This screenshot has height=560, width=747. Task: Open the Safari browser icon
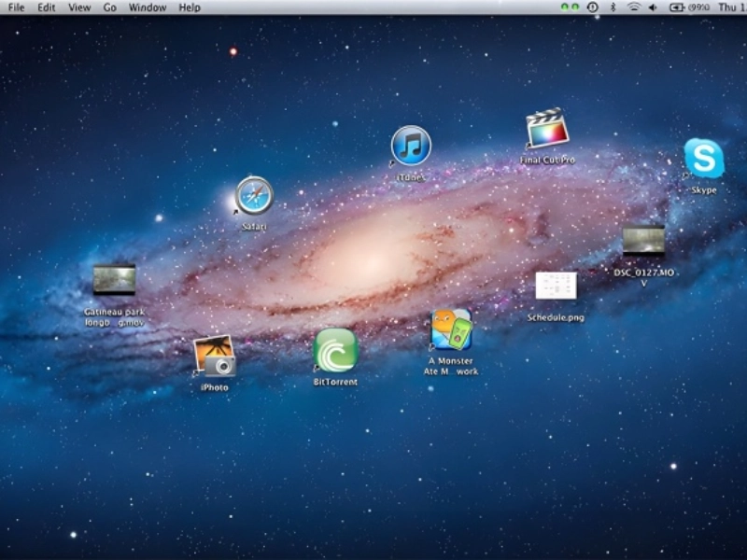pos(253,196)
